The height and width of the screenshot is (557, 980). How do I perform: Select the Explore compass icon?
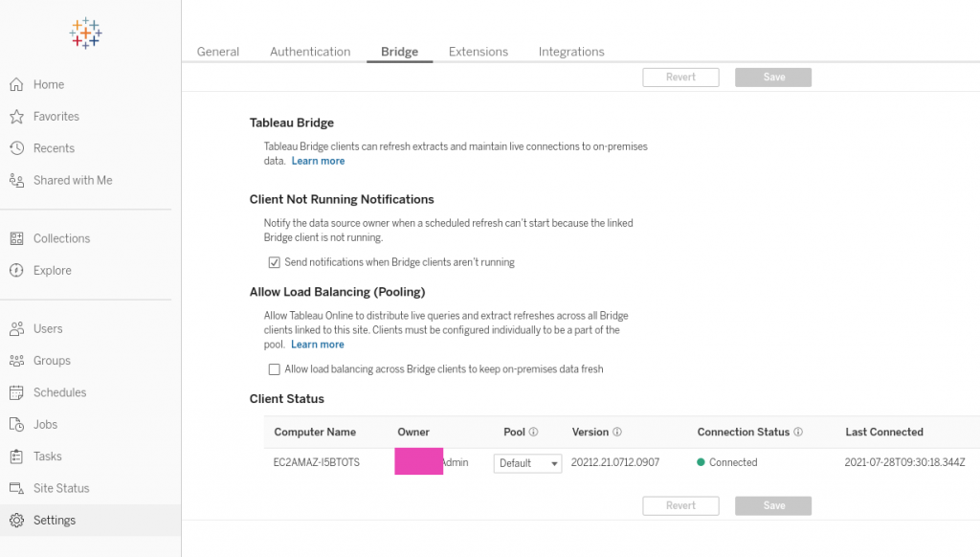coord(15,270)
